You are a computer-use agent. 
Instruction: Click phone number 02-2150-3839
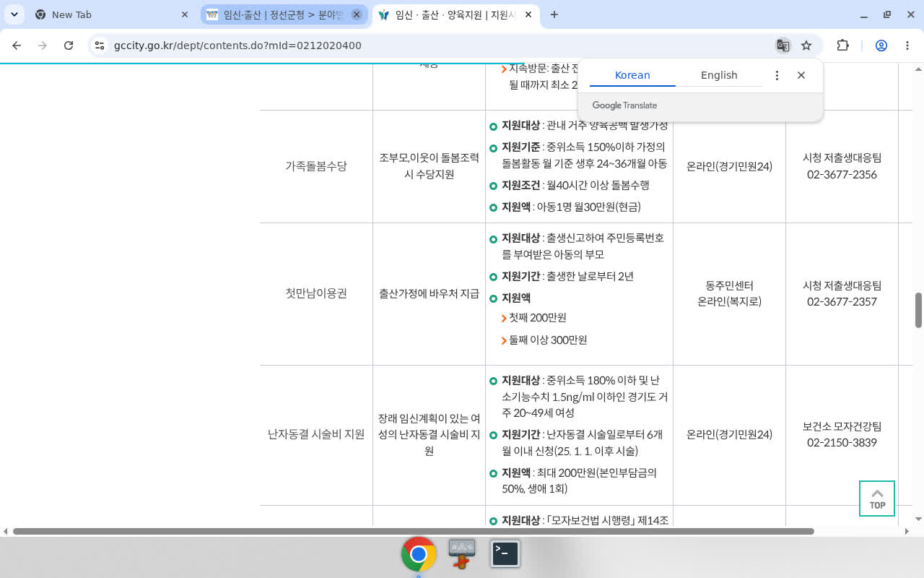842,442
